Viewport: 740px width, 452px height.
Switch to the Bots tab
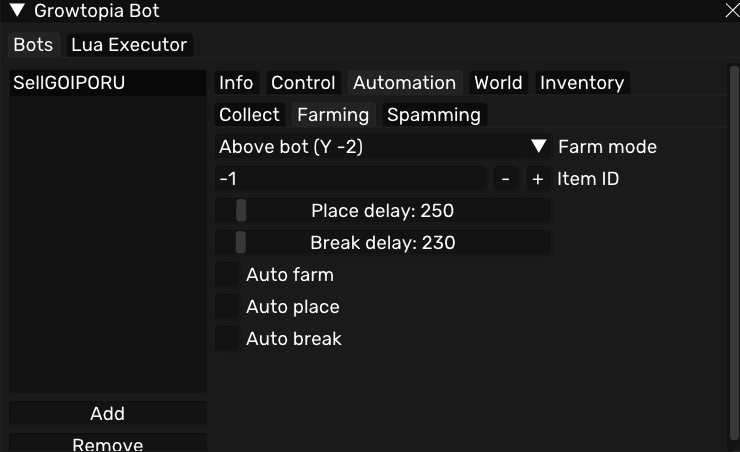tap(33, 45)
